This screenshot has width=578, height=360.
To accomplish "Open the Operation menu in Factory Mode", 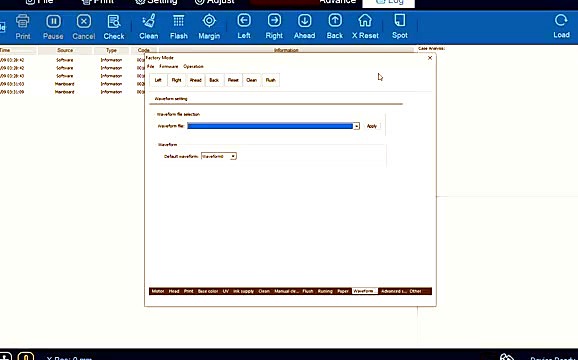I will (x=193, y=67).
